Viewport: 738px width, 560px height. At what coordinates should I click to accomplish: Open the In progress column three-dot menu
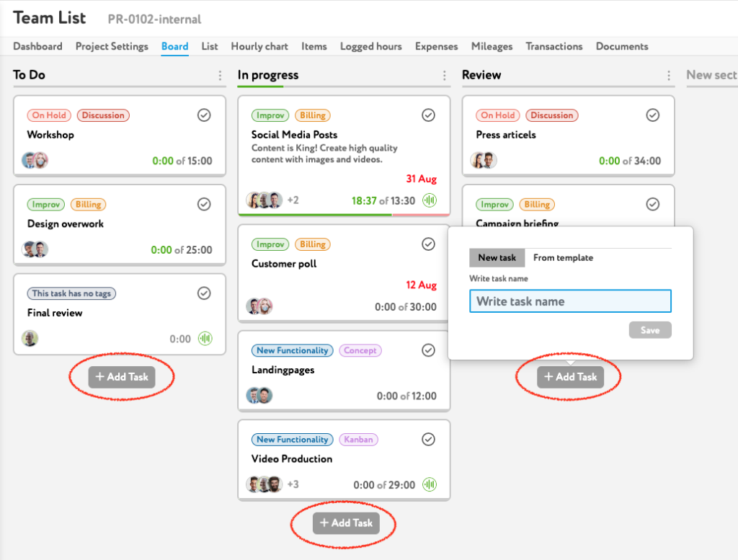(x=445, y=76)
